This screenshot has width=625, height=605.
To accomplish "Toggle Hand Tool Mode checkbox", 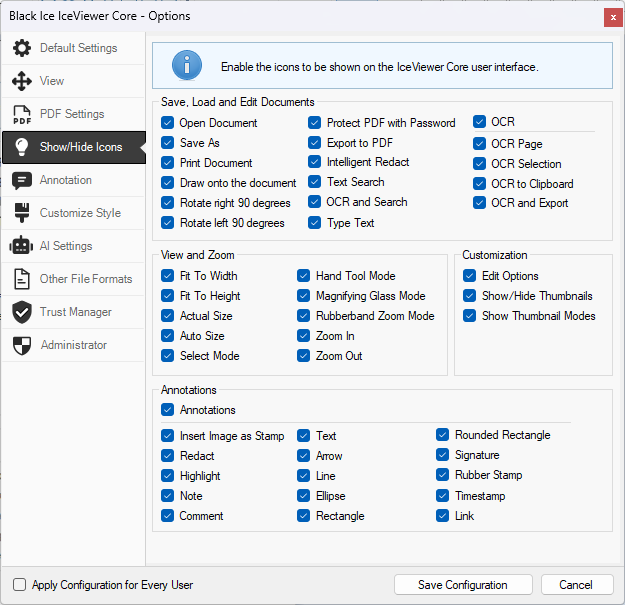I will click(x=304, y=276).
